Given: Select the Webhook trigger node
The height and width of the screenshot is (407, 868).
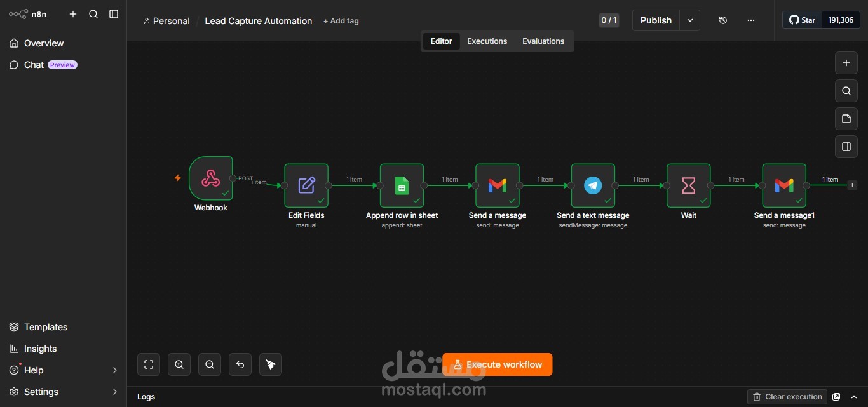Looking at the screenshot, I should pos(211,178).
